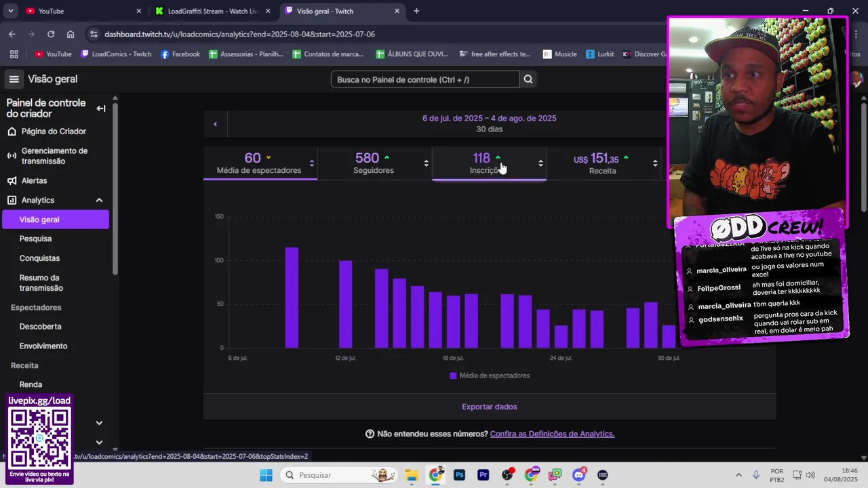Screen dimensions: 868x488
Task: Open Assessorias spreadsheet bookmark
Action: (246, 54)
